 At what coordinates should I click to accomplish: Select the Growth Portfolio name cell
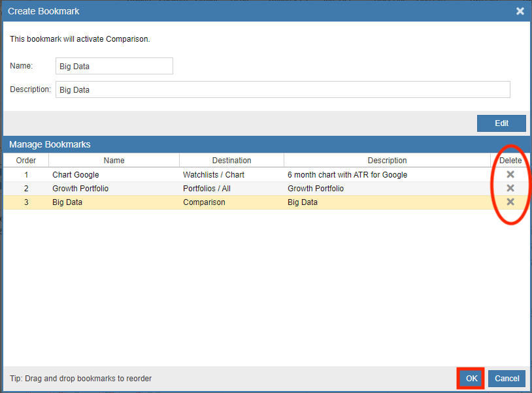[80, 189]
